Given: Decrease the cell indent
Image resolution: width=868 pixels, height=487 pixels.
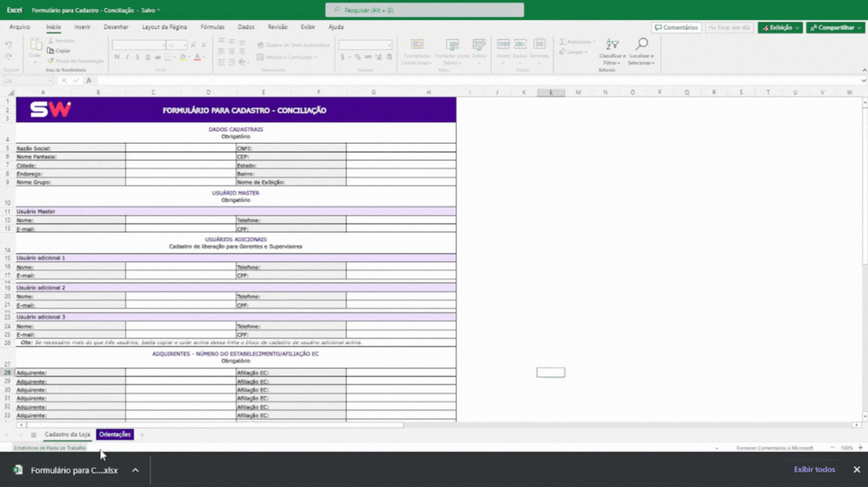Looking at the screenshot, I should point(222,62).
